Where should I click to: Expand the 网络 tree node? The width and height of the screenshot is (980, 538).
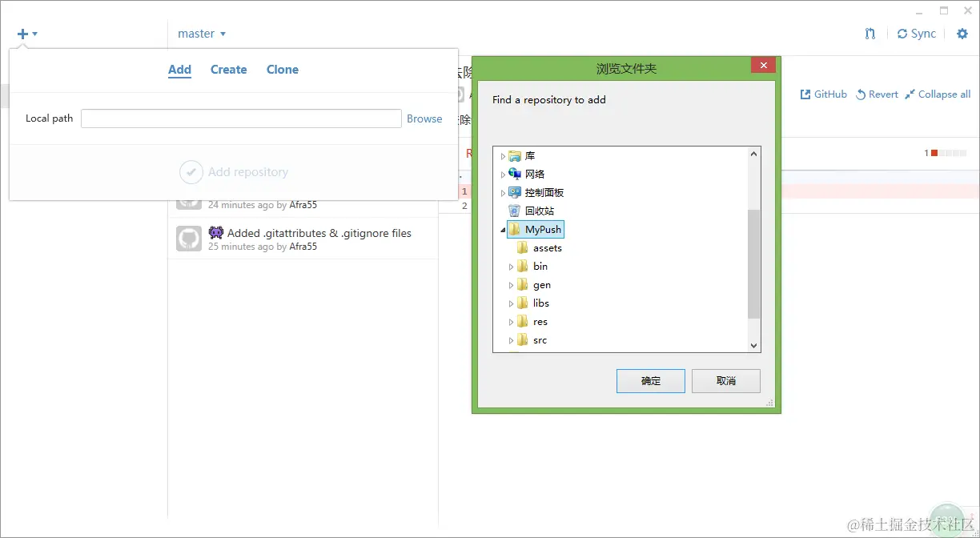tap(503, 175)
